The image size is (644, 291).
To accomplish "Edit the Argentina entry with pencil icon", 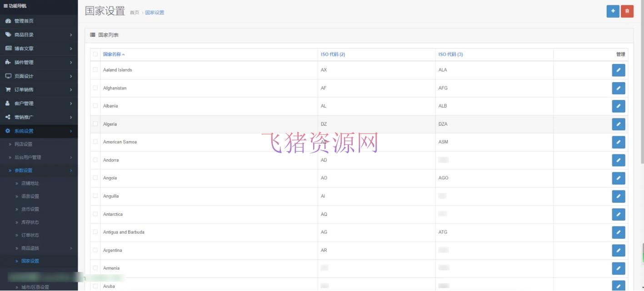I will coord(618,250).
